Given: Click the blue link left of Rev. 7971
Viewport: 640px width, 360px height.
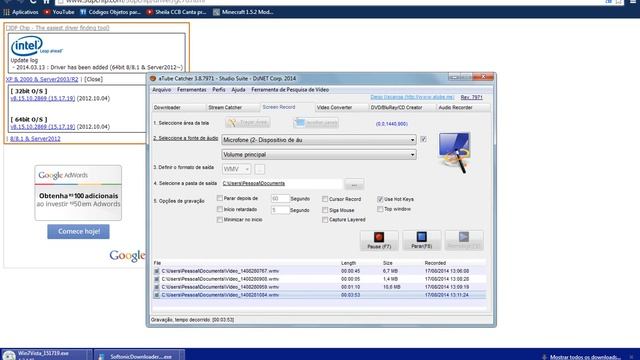Looking at the screenshot, I should pyautogui.click(x=412, y=97).
